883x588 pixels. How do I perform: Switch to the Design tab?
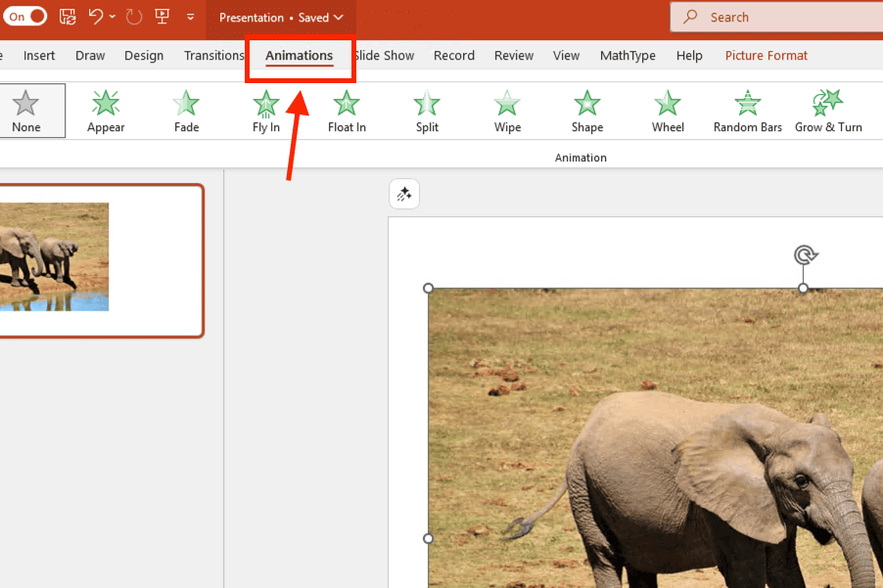pos(144,56)
